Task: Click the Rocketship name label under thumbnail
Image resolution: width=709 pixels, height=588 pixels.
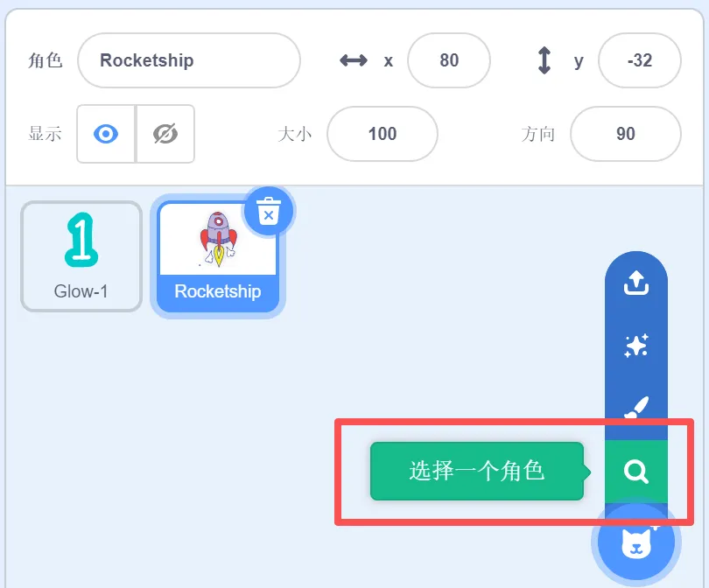Action: coord(218,291)
